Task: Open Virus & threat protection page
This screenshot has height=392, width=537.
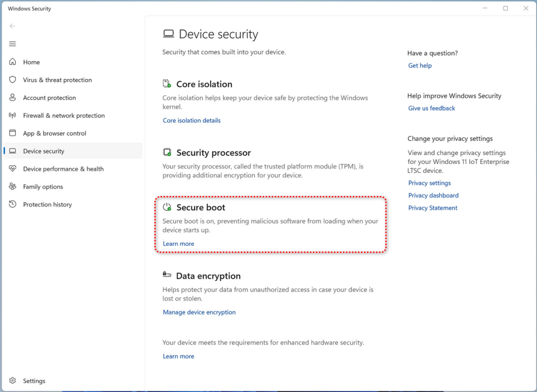Action: pyautogui.click(x=73, y=80)
